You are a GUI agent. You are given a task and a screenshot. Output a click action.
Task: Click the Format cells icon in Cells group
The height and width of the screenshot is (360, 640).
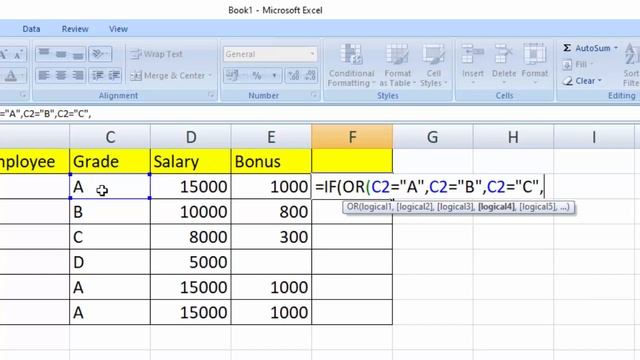tap(535, 54)
